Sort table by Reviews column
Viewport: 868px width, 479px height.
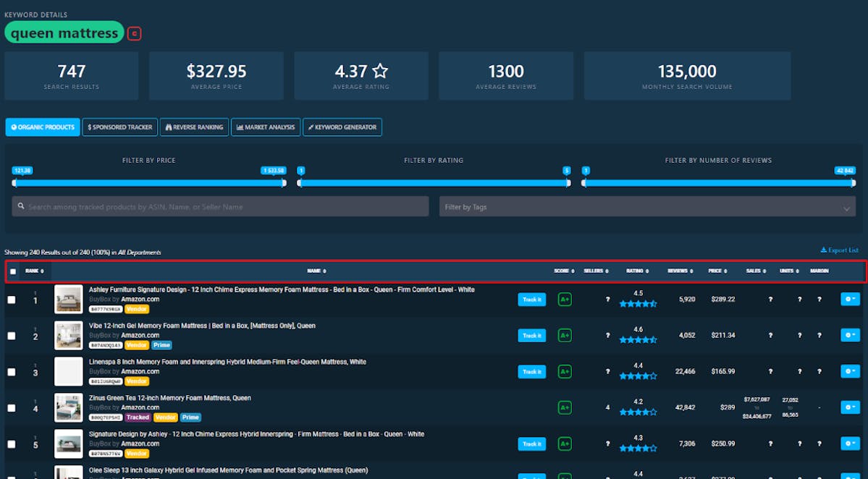tap(680, 271)
